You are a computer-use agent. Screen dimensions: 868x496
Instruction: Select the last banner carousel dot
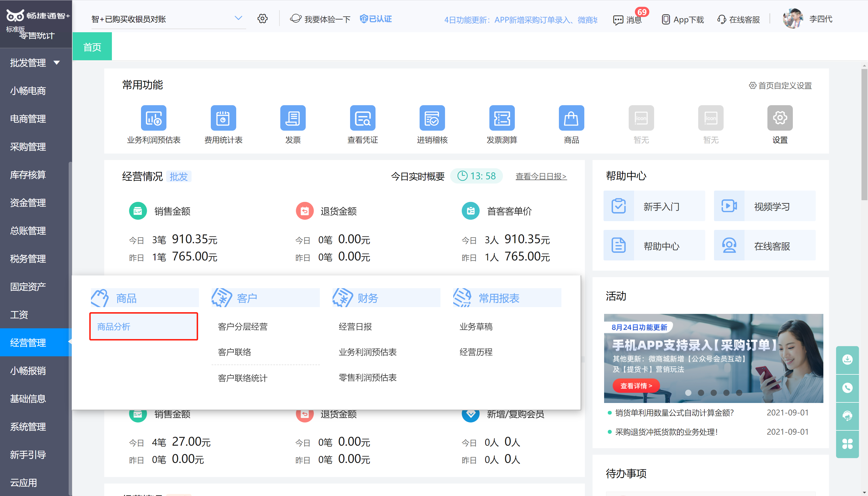tap(739, 393)
